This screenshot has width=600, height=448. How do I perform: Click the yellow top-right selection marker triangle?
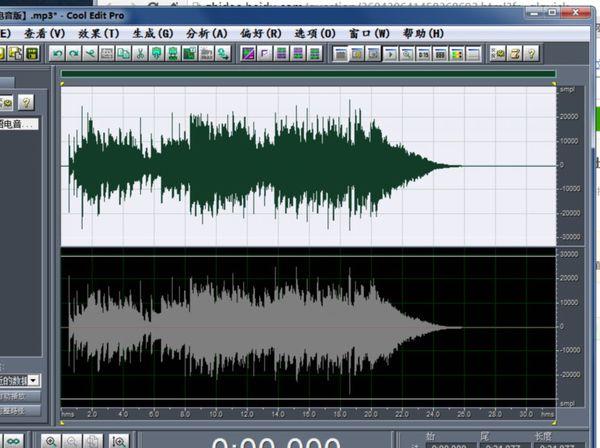point(554,83)
